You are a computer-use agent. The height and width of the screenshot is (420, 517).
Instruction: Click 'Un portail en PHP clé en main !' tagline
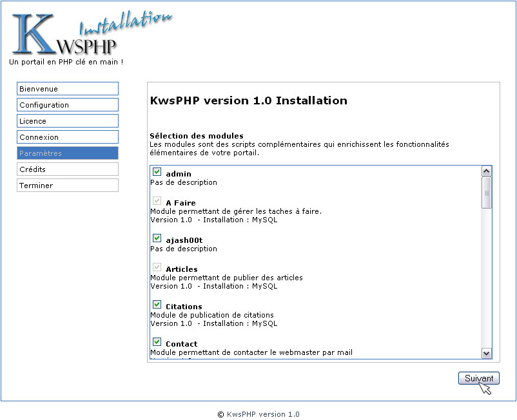(x=66, y=62)
